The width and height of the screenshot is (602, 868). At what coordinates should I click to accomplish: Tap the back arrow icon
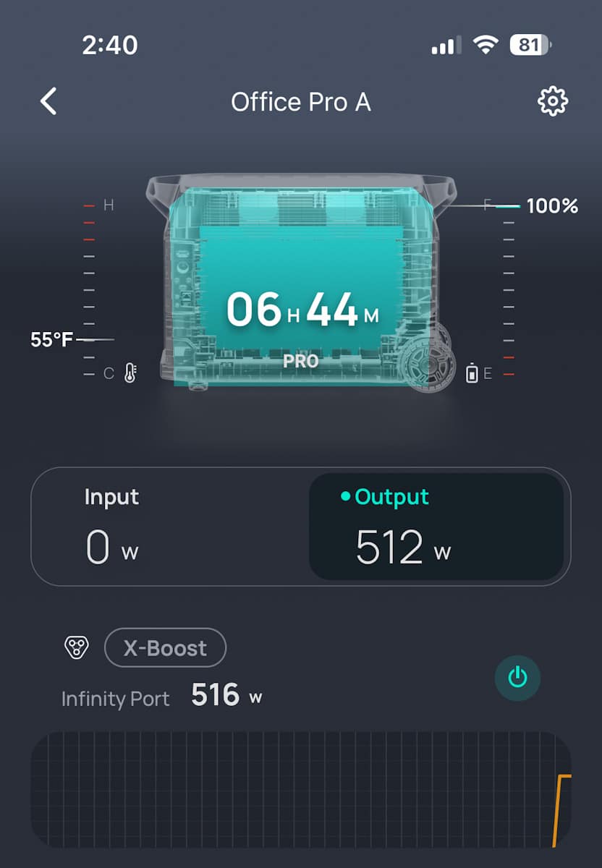coord(48,101)
